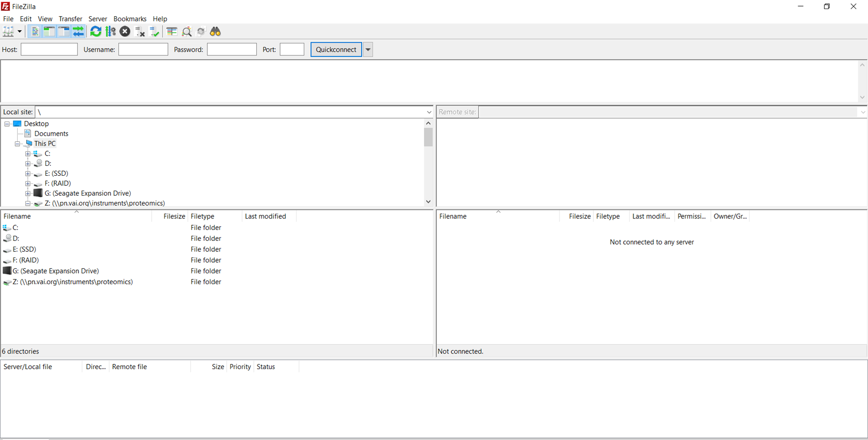Toggle remote directory tree display

64,31
